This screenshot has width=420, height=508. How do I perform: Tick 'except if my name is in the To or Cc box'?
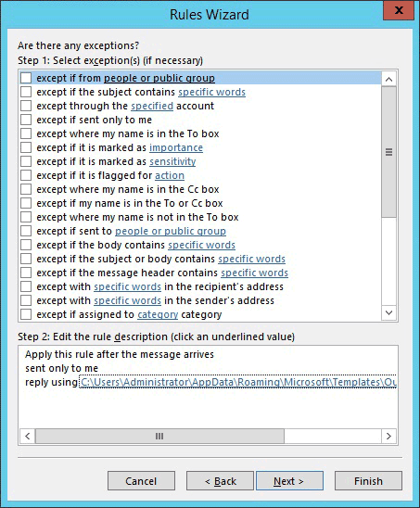pyautogui.click(x=26, y=203)
